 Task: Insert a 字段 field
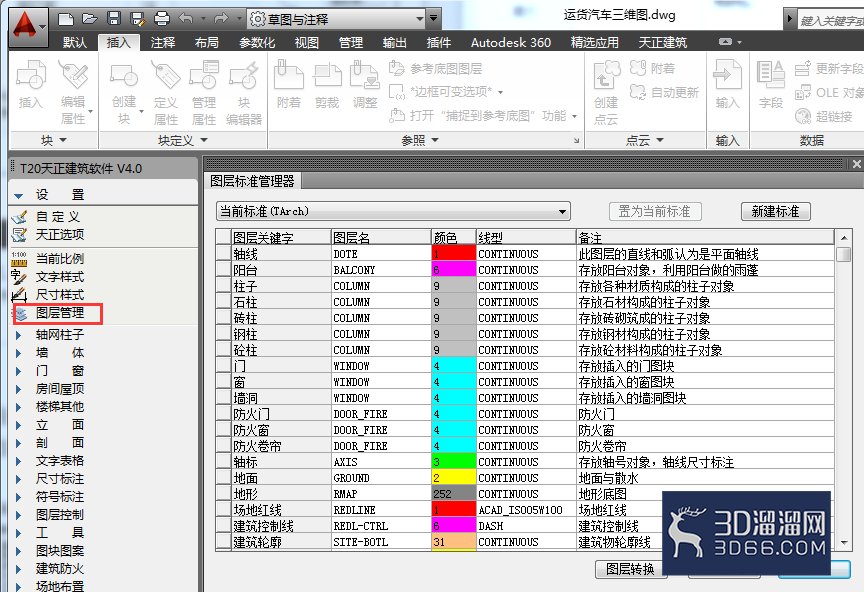pyautogui.click(x=770, y=85)
